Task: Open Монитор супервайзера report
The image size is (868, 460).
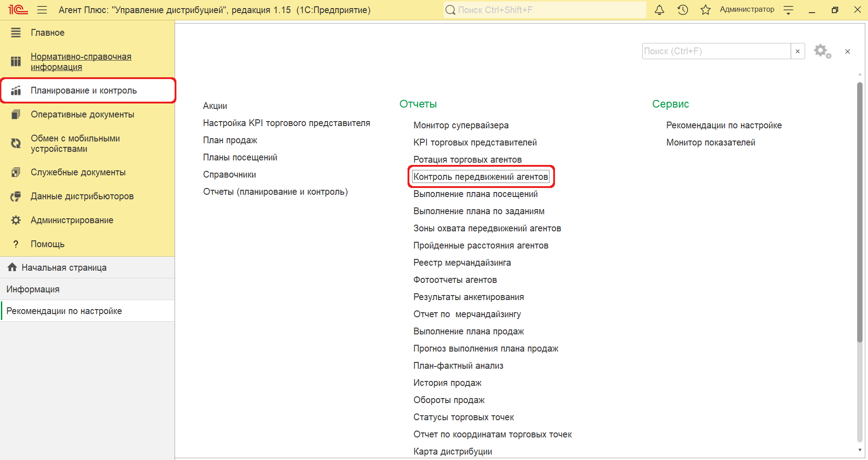Action: click(461, 125)
